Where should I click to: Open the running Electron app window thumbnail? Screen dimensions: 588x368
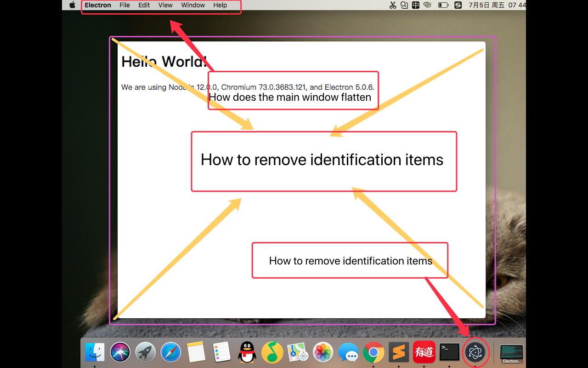pyautogui.click(x=511, y=352)
